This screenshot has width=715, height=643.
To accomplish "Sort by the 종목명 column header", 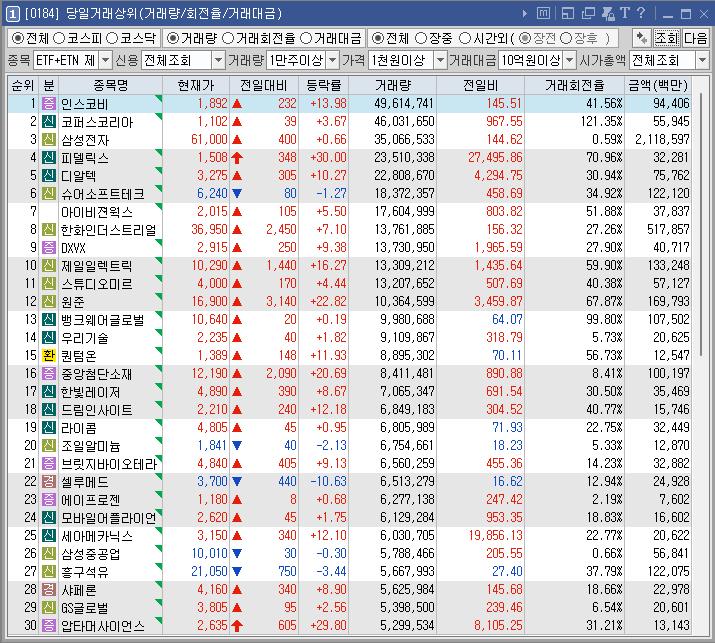I will pyautogui.click(x=110, y=85).
